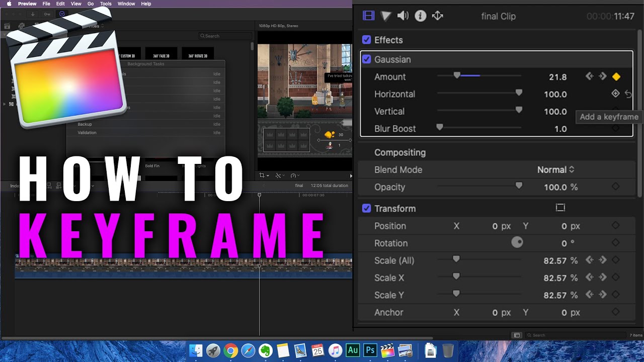Show Transform on-screen controls icon
Viewport: 644px width, 362px height.
pyautogui.click(x=560, y=208)
